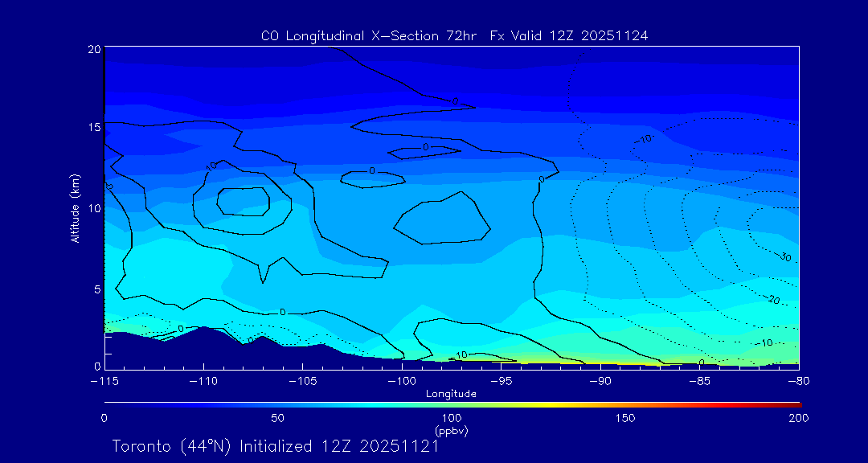The height and width of the screenshot is (463, 868).
Task: Click the (ppbv) units label
Action: (451, 431)
